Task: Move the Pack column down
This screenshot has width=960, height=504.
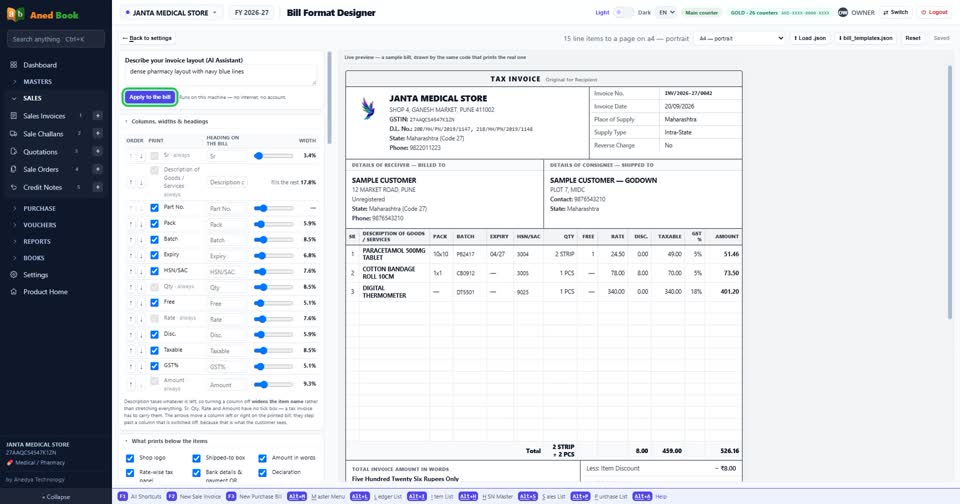Action: coord(141,224)
